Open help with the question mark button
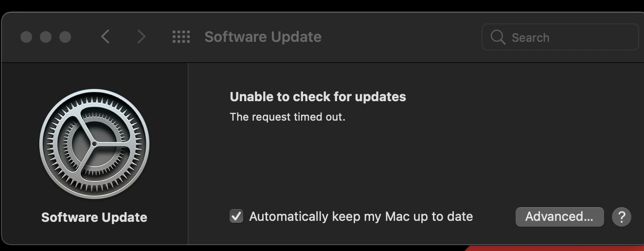 [x=621, y=216]
